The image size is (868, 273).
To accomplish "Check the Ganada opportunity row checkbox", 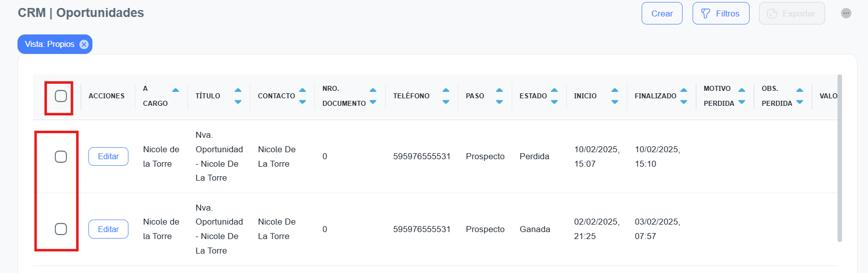I will [x=61, y=229].
